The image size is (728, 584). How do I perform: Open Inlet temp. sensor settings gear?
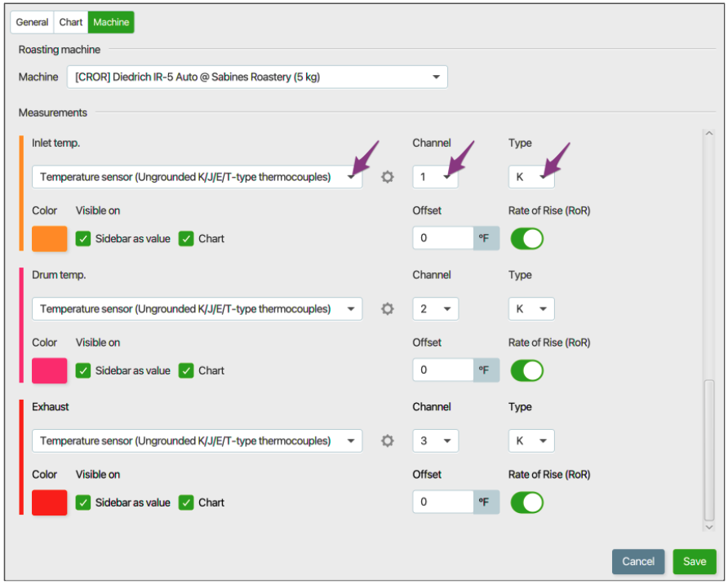387,177
